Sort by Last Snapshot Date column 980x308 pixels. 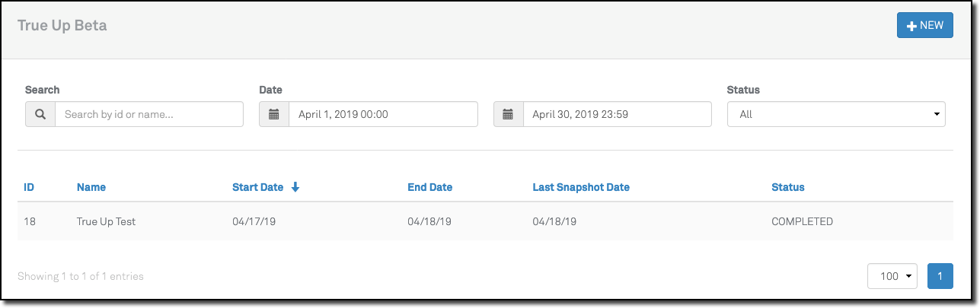pyautogui.click(x=581, y=187)
